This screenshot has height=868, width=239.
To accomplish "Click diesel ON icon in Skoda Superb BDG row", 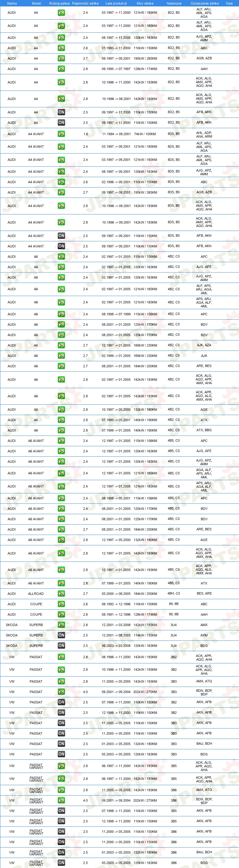I will [x=61, y=646].
